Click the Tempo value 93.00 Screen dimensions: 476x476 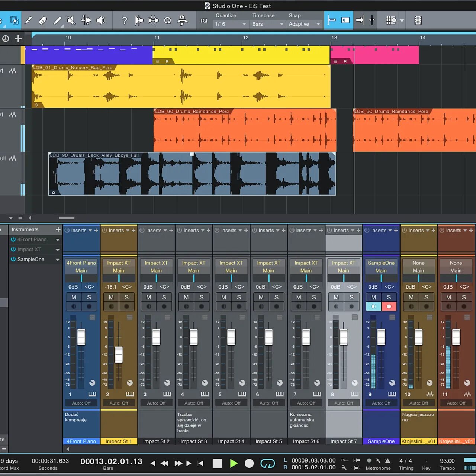[x=447, y=461]
